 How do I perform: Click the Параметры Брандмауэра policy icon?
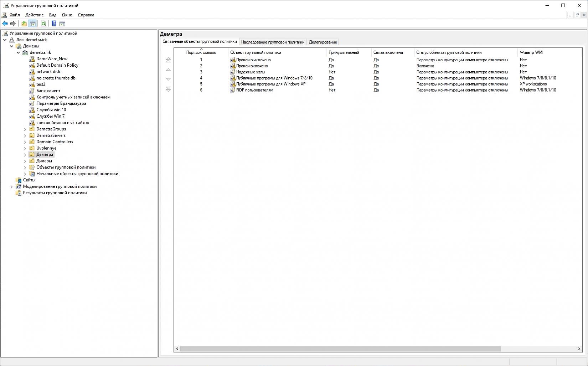[32, 104]
